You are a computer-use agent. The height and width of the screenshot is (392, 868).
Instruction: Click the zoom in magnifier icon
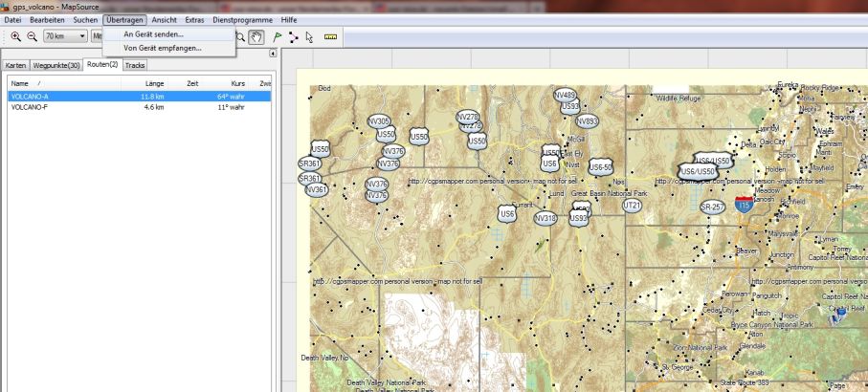tap(15, 36)
